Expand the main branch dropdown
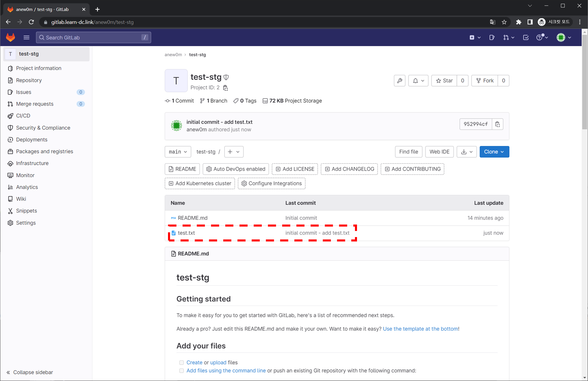 [x=178, y=152]
